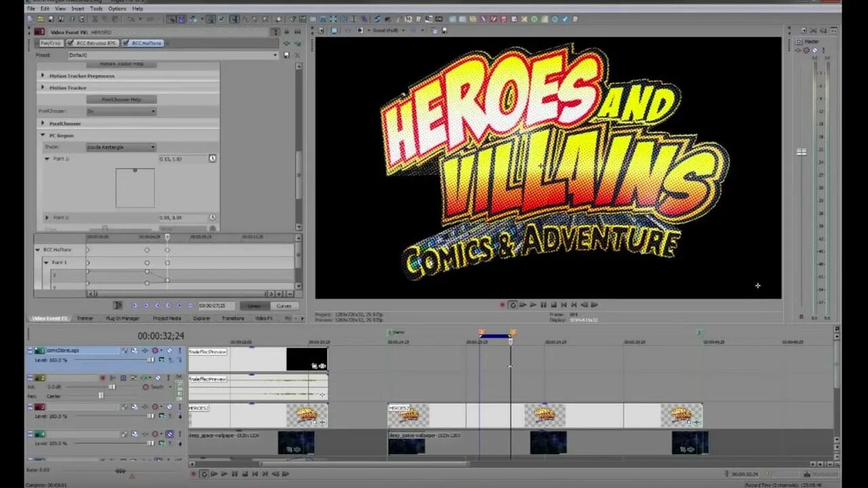This screenshot has width=868, height=488.
Task: Mute video track 4
Action: point(170,434)
